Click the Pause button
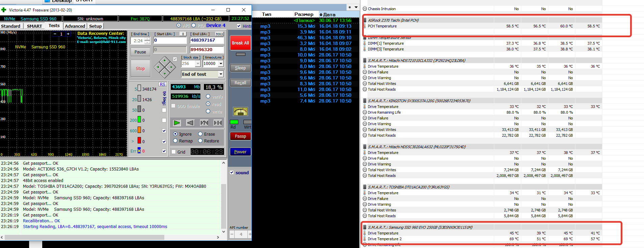 click(x=140, y=52)
